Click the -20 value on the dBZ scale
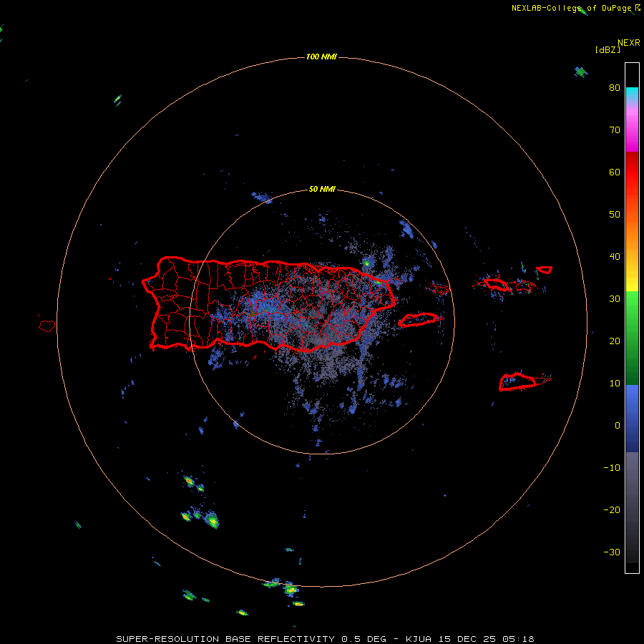Image resolution: width=644 pixels, height=644 pixels. click(612, 509)
